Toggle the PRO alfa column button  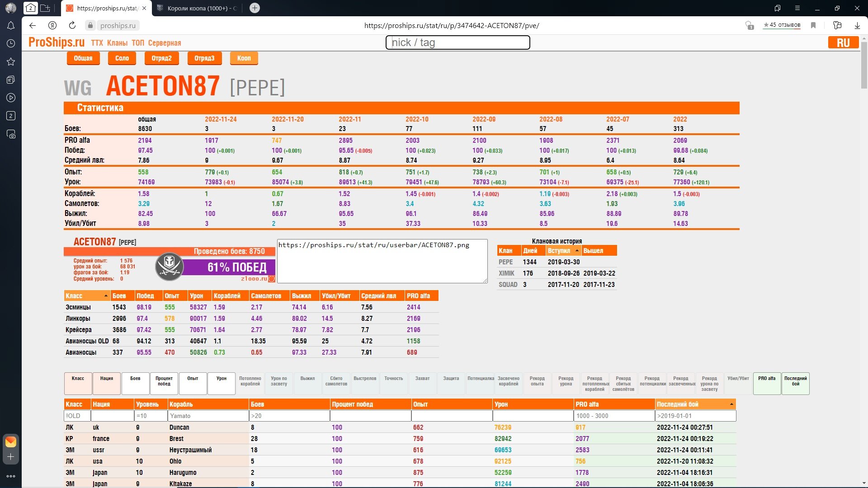767,384
